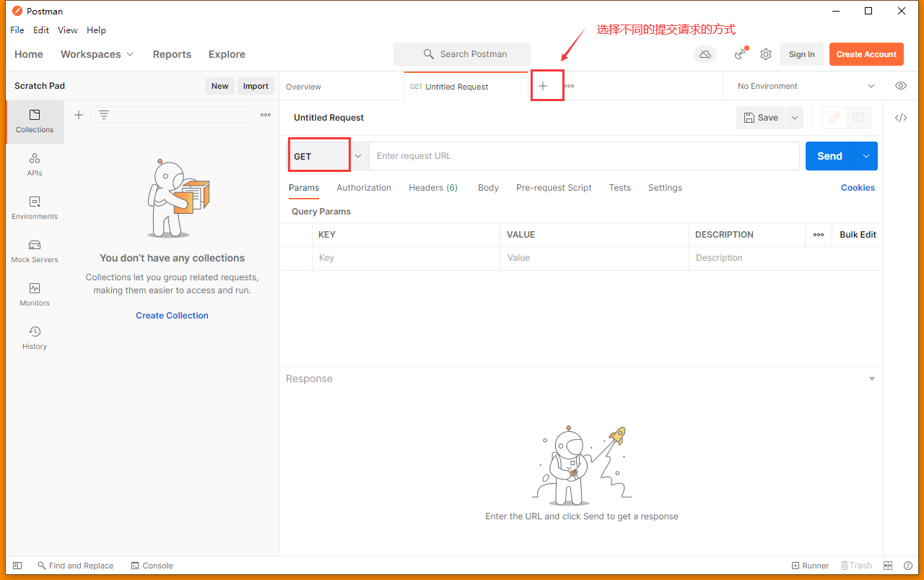Click the Enter request URL field
Viewport: 924px width, 580px height.
pos(584,156)
